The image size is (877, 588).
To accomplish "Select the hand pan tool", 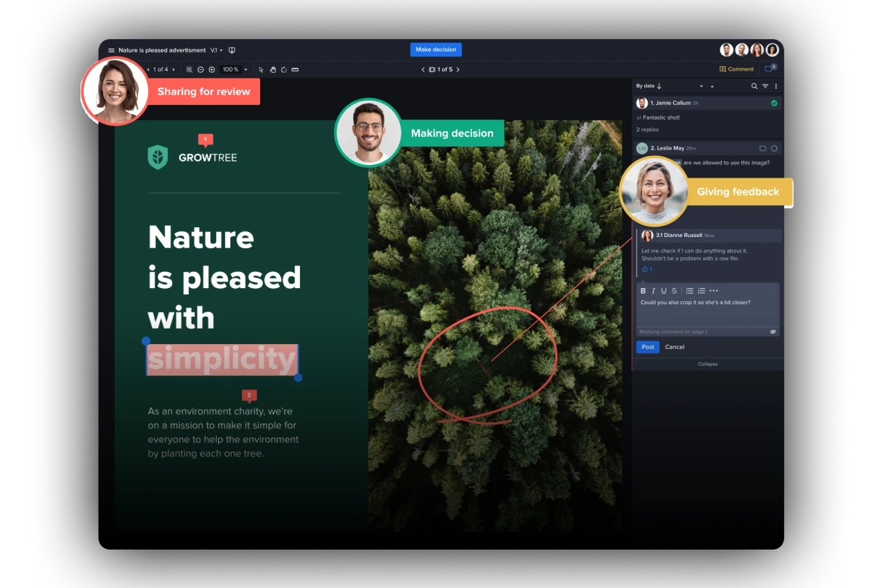I will (273, 70).
